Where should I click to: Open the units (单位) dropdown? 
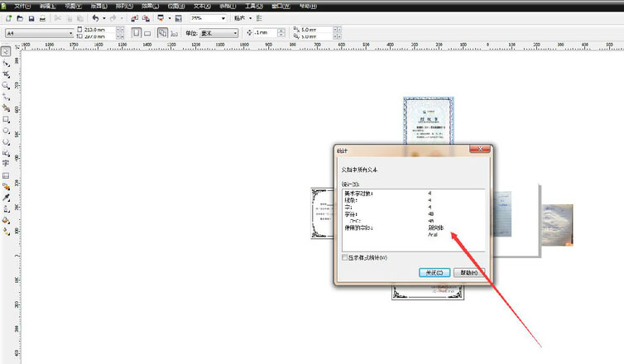point(235,33)
